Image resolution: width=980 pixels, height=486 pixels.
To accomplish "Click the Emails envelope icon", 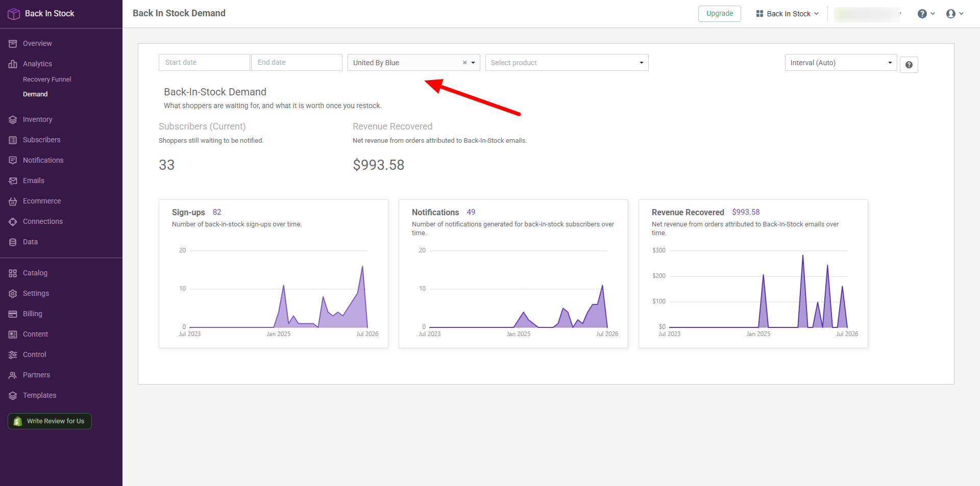I will (13, 181).
